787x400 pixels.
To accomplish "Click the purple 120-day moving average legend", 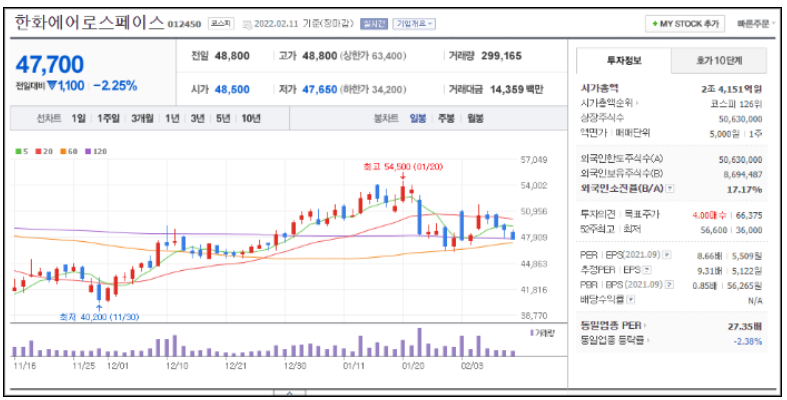I will [96, 151].
